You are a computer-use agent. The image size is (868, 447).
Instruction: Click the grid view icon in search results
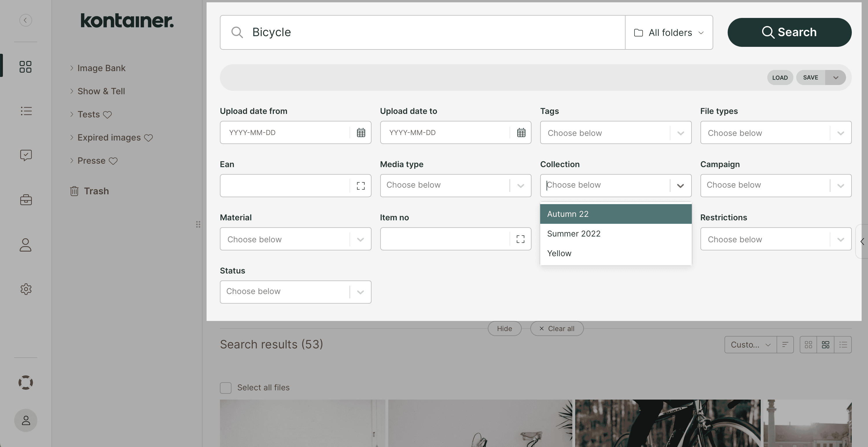pyautogui.click(x=808, y=344)
